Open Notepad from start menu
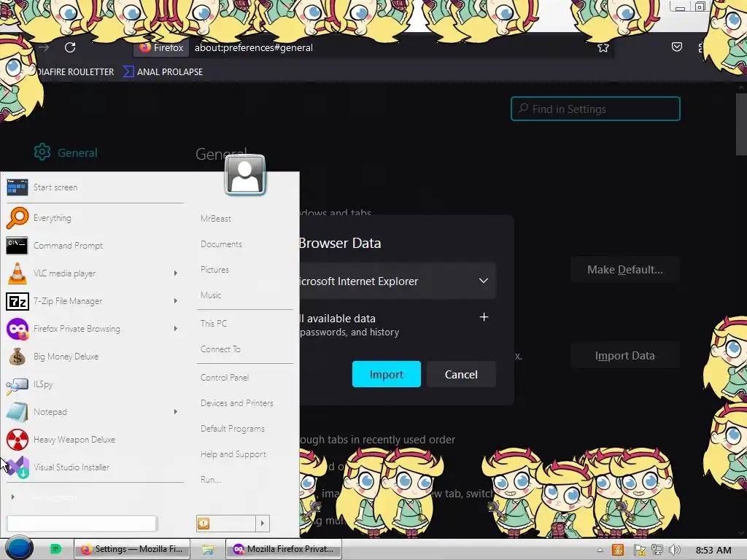Screen dimensions: 747x560 click(x=18, y=412)
